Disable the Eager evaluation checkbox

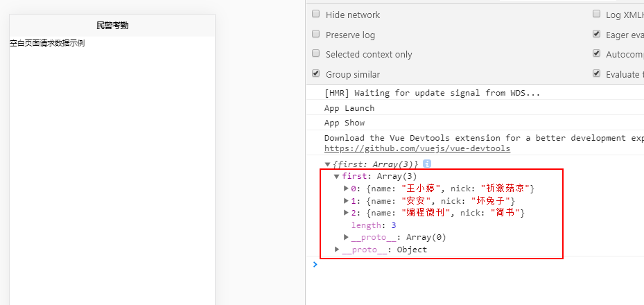(x=596, y=34)
